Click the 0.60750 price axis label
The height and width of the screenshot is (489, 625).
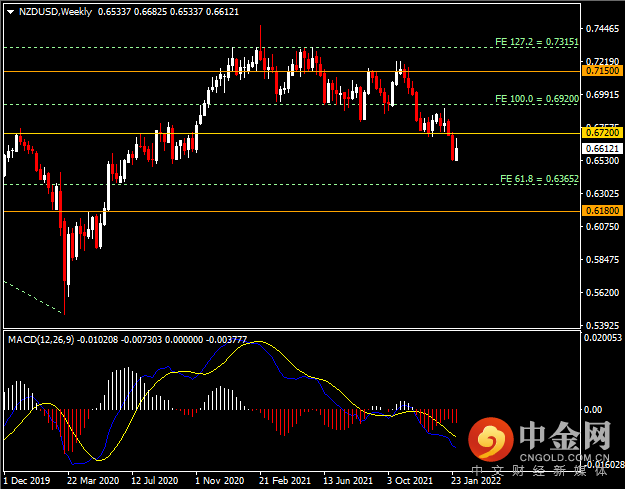[602, 226]
